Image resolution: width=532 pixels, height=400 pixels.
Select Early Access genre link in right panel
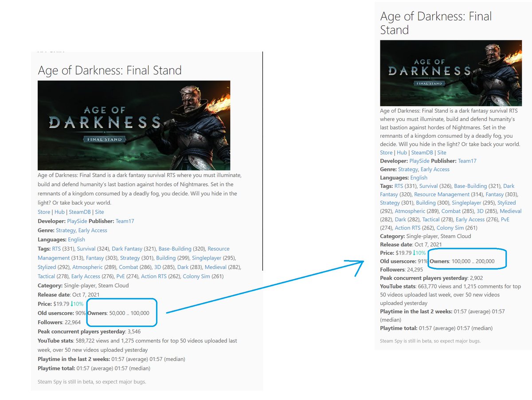click(x=435, y=169)
